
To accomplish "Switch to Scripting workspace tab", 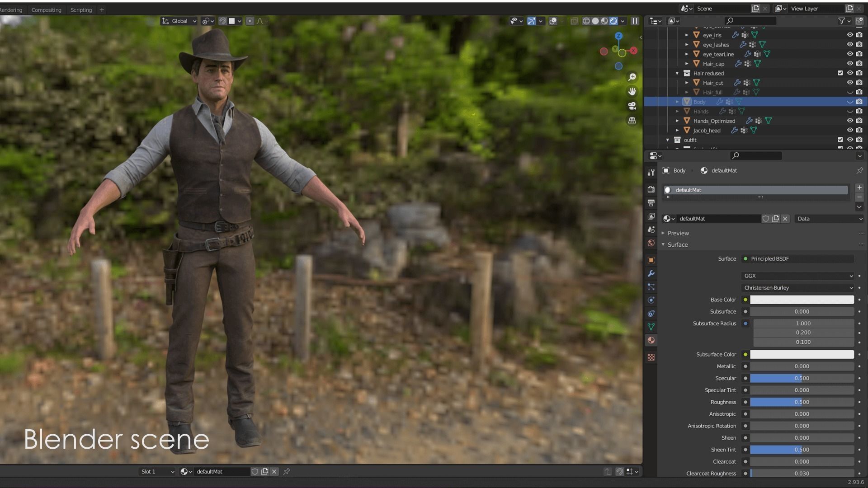I will click(x=81, y=10).
